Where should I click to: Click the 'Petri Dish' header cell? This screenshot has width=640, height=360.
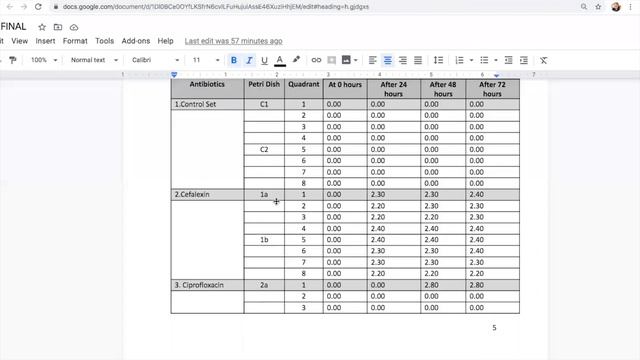tap(264, 89)
